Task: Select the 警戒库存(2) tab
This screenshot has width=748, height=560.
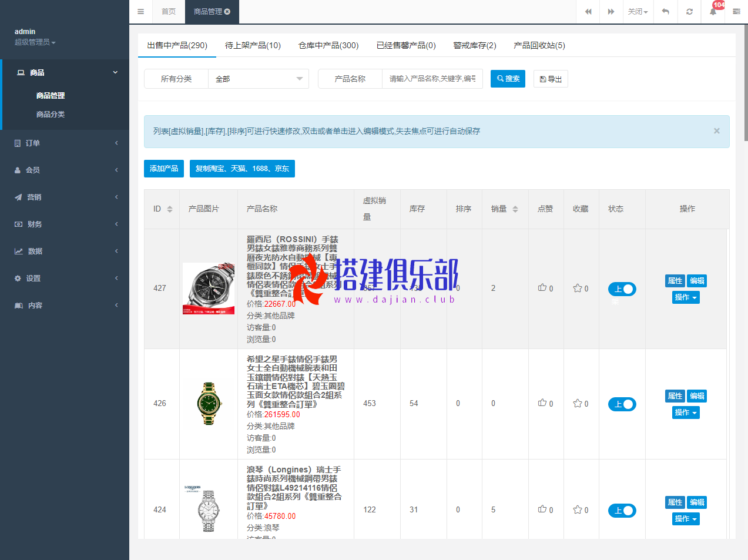Action: pyautogui.click(x=475, y=45)
